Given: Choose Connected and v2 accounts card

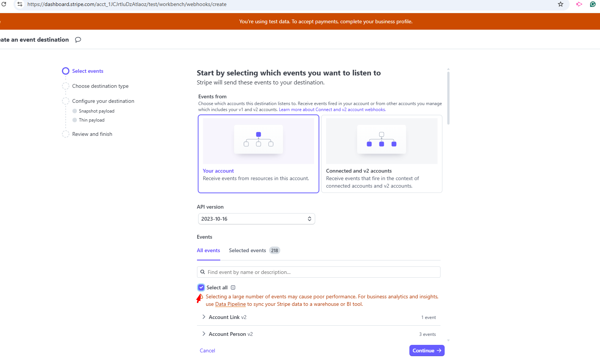Looking at the screenshot, I should (x=382, y=154).
